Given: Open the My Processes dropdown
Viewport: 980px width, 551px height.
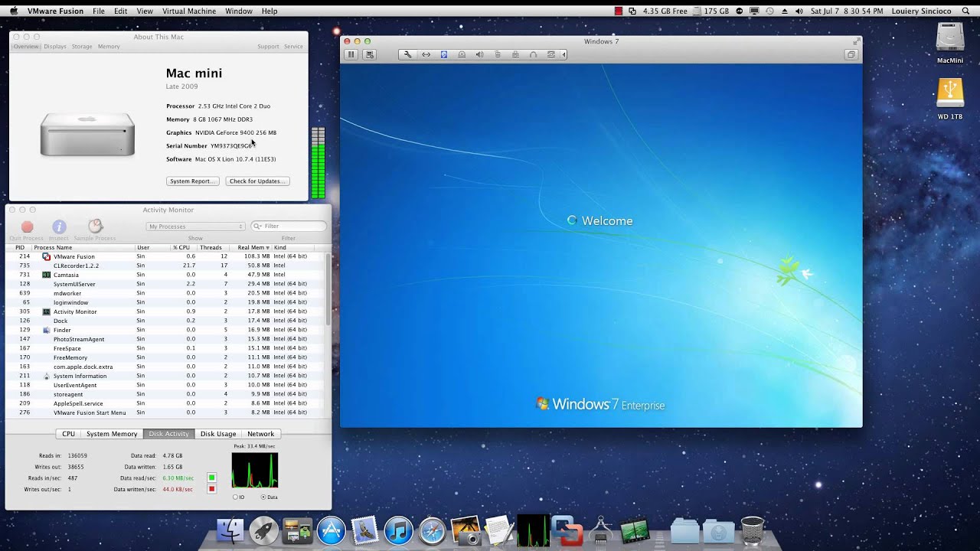Looking at the screenshot, I should click(x=195, y=227).
